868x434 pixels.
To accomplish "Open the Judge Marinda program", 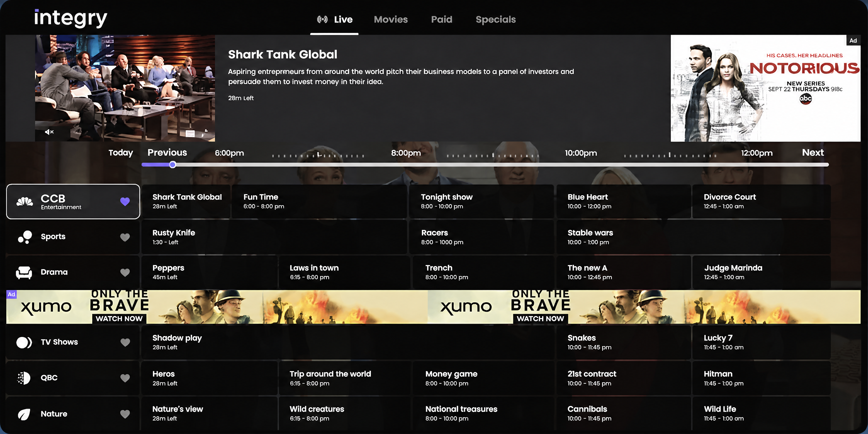I will coord(762,272).
